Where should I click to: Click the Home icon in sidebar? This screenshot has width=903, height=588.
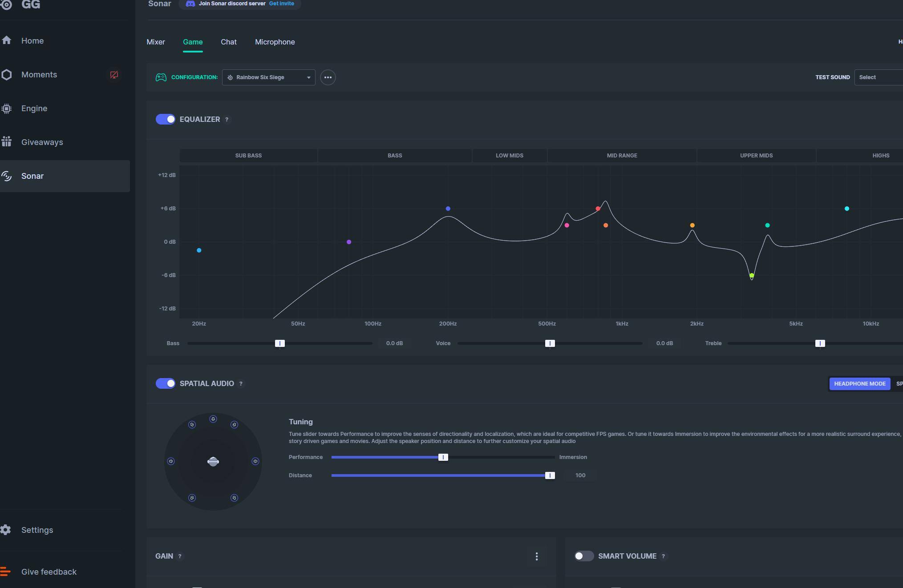tap(6, 40)
